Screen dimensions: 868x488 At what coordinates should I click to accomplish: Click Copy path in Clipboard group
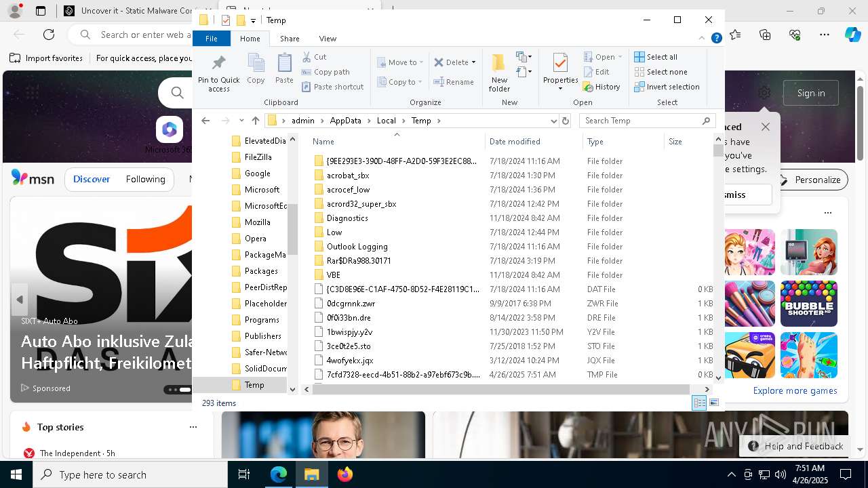[x=325, y=72]
